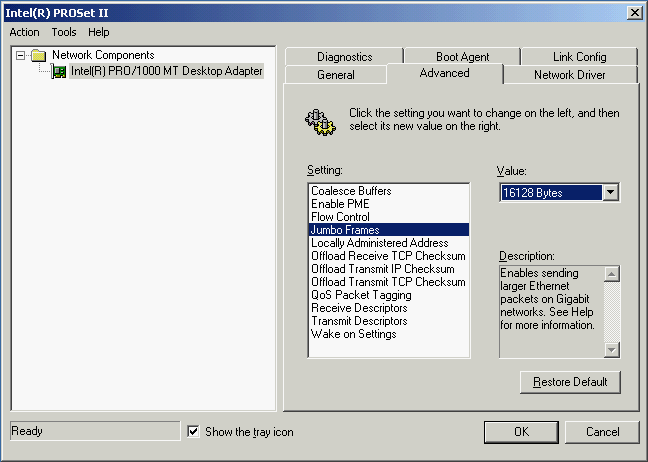Screen dimensions: 648x462
Task: Click the Description text box
Action: 551,312
